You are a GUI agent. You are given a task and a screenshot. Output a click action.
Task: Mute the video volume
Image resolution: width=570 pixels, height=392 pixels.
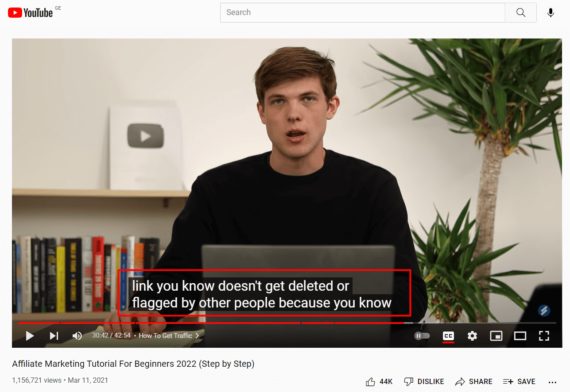click(77, 336)
